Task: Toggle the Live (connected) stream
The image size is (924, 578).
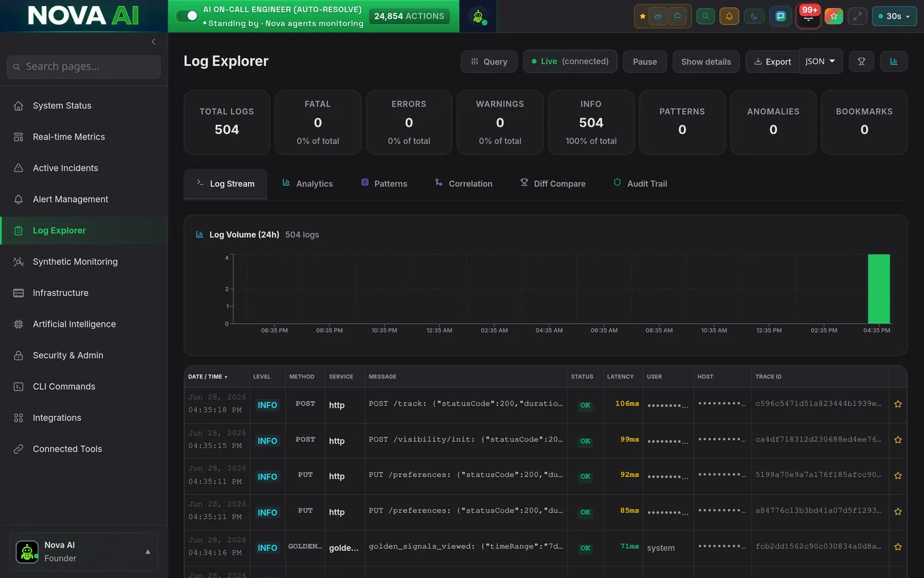Action: (570, 61)
